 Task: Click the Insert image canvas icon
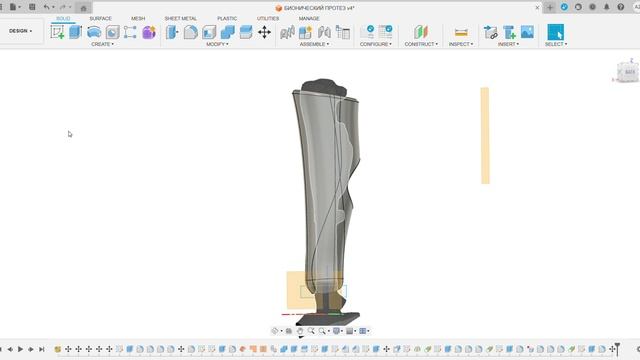click(527, 32)
